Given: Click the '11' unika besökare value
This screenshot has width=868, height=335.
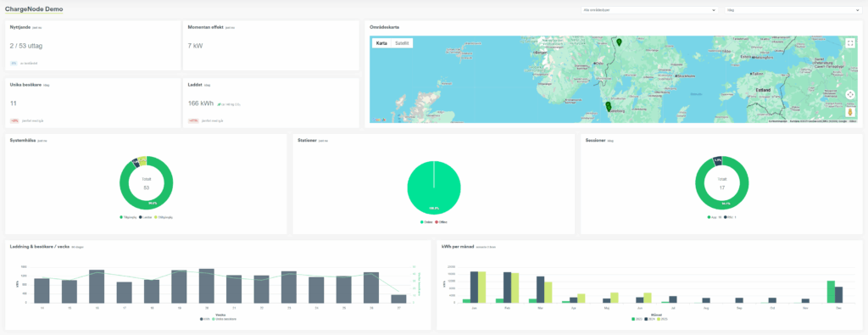Looking at the screenshot, I should [x=14, y=103].
